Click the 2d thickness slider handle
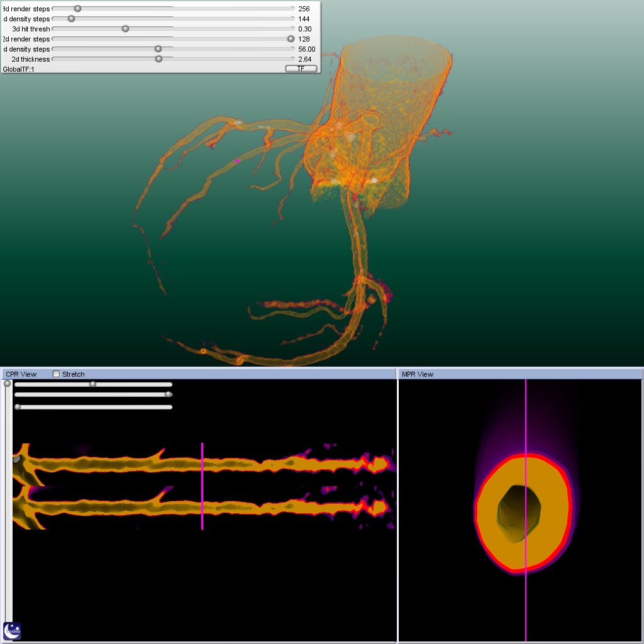The width and height of the screenshot is (644, 644). click(x=158, y=59)
